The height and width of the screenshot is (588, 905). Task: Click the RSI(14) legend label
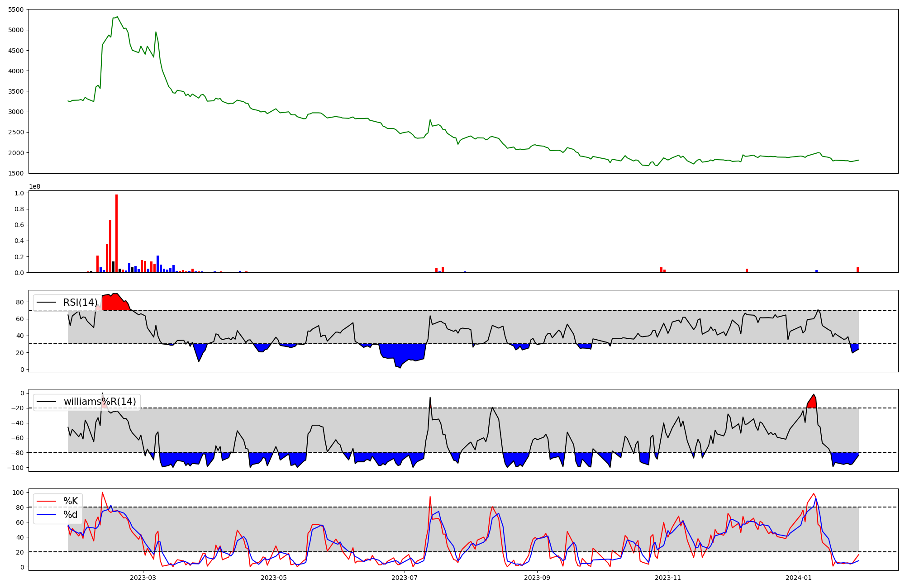(80, 303)
